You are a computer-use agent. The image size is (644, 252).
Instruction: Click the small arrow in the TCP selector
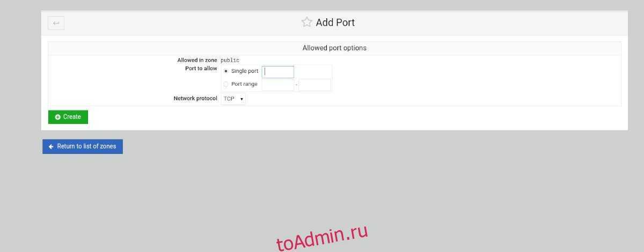pos(242,99)
